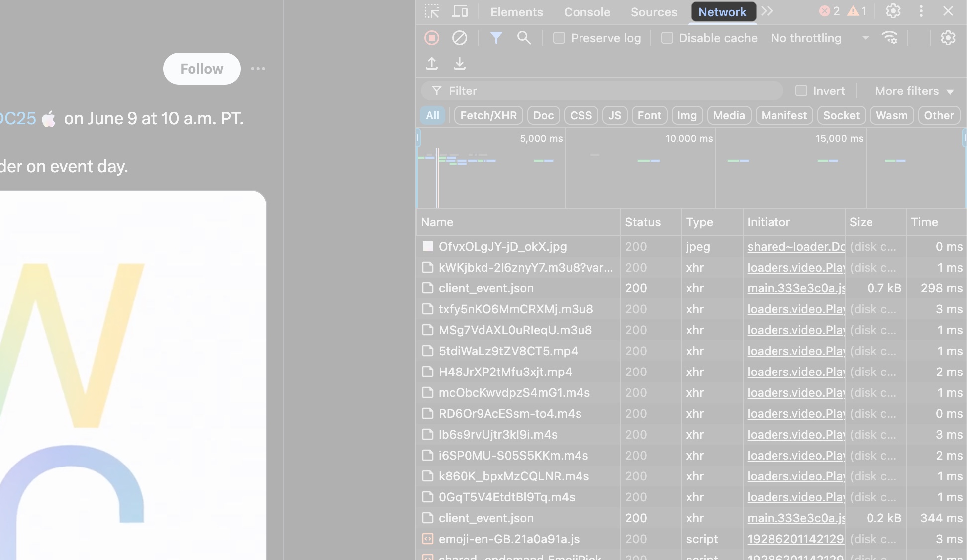Viewport: 967px width, 560px height.
Task: Expand the More filters menu
Action: click(914, 91)
